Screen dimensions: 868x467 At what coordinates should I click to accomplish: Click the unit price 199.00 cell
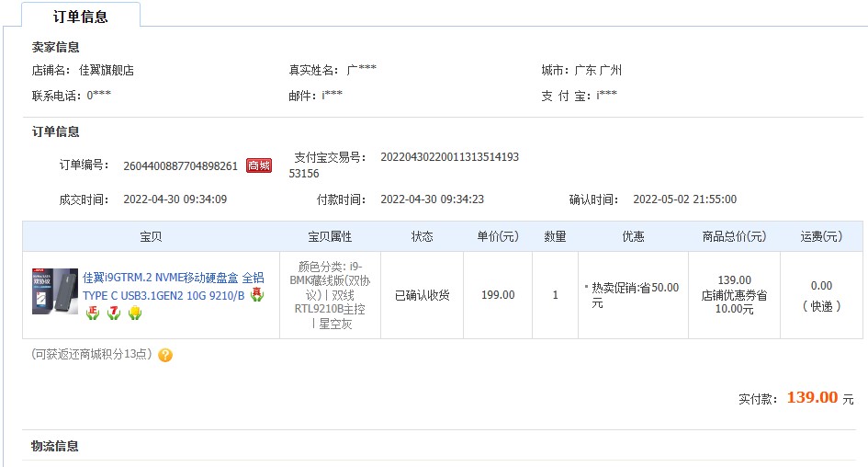coord(498,295)
